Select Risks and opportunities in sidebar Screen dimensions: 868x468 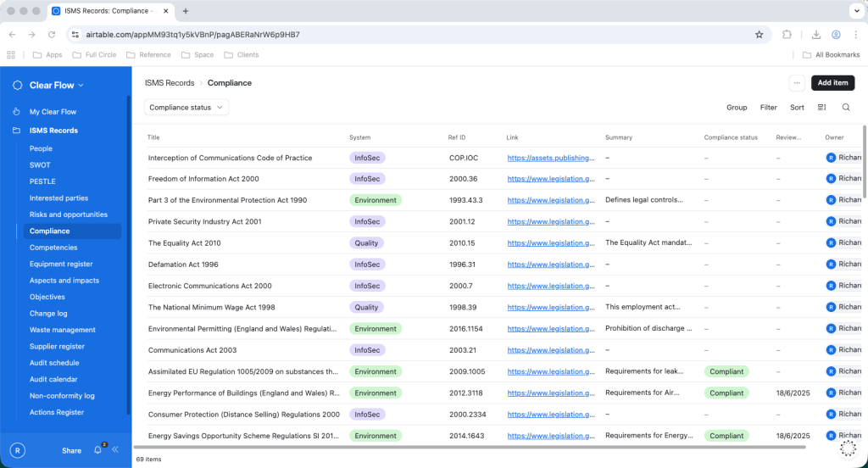[x=69, y=214]
